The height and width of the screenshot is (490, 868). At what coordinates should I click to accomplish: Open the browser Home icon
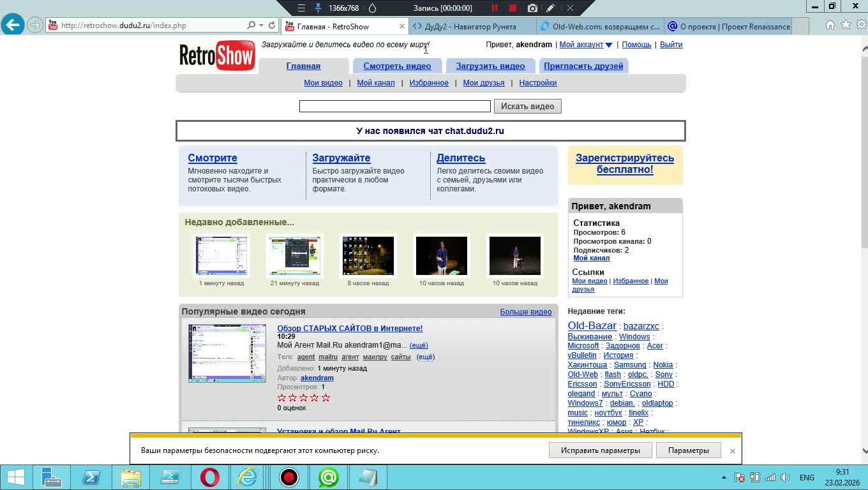click(830, 26)
